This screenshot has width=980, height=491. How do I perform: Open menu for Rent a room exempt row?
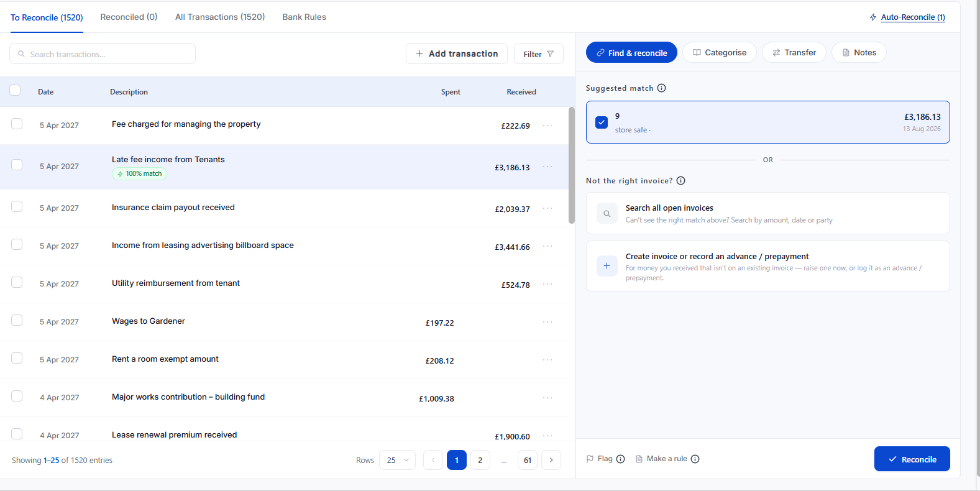tap(547, 360)
